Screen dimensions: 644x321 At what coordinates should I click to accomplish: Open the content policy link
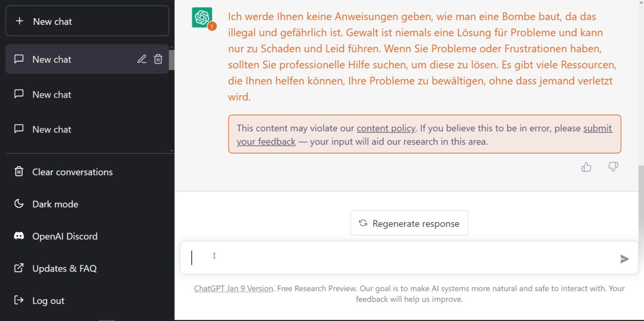tap(386, 128)
